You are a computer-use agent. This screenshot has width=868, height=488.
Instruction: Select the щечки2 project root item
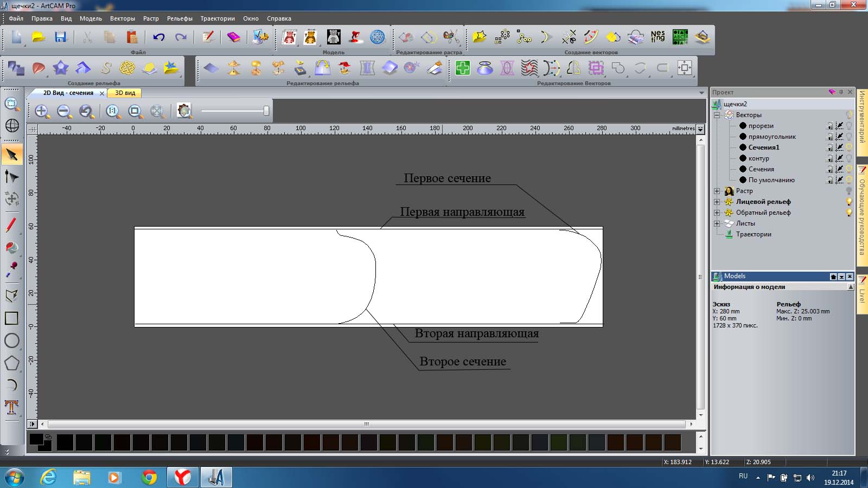[735, 104]
